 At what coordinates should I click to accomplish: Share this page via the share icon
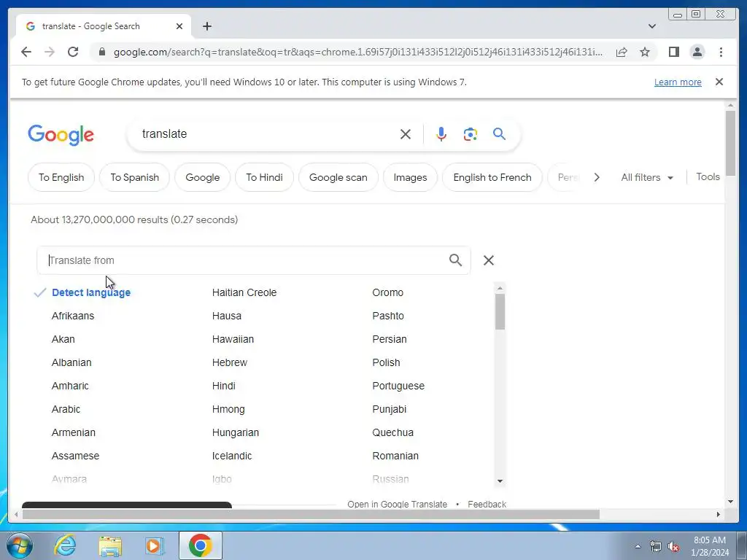622,52
